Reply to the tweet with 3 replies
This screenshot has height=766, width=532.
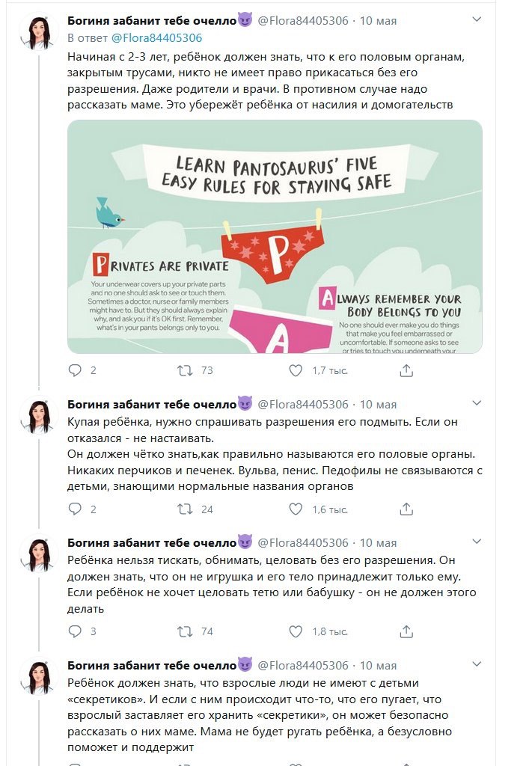click(74, 631)
